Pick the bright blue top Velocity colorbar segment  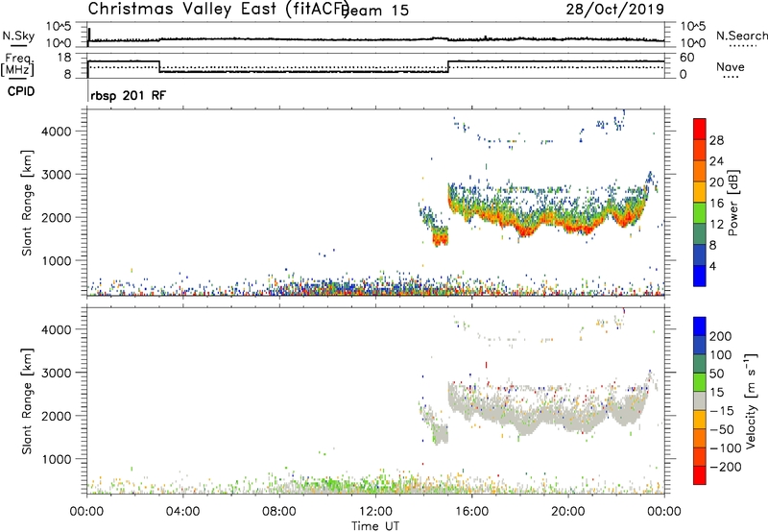pyautogui.click(x=700, y=326)
